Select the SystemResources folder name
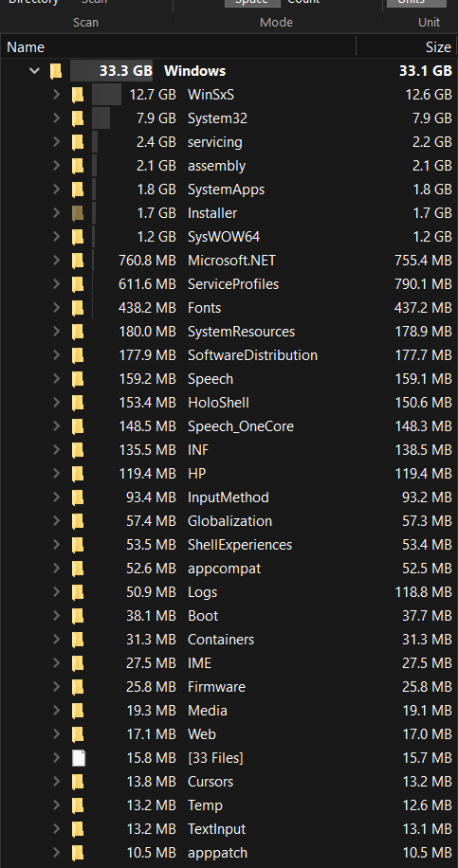 [x=242, y=332]
